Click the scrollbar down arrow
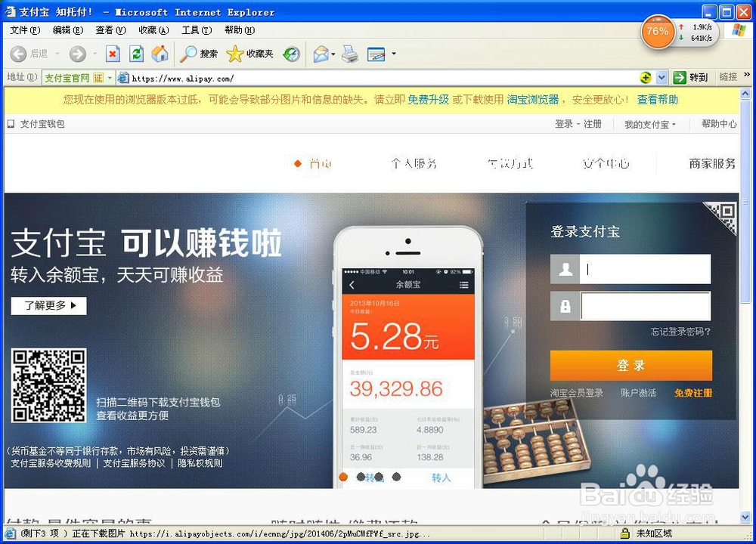 pos(745,518)
